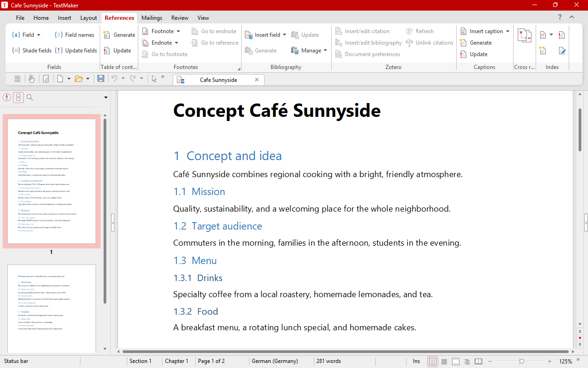Screen dimensions: 588x368
Task: Switch to continuous view in status bar
Action: 444,362
